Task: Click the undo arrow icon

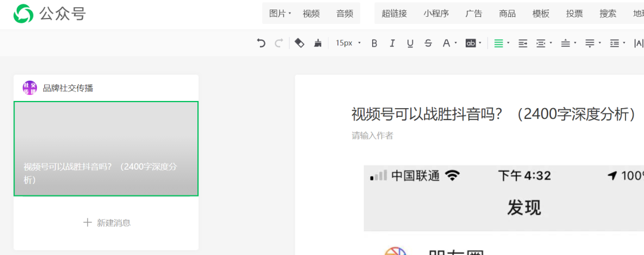Action: point(261,43)
